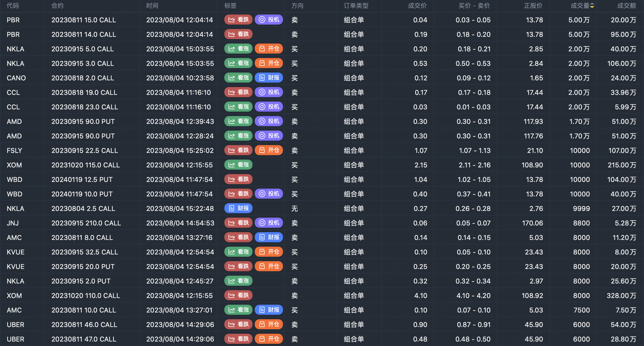The image size is (644, 346).
Task: Click the 看跌 tag on PBR 15.0 CALL row
Action: pyautogui.click(x=238, y=20)
